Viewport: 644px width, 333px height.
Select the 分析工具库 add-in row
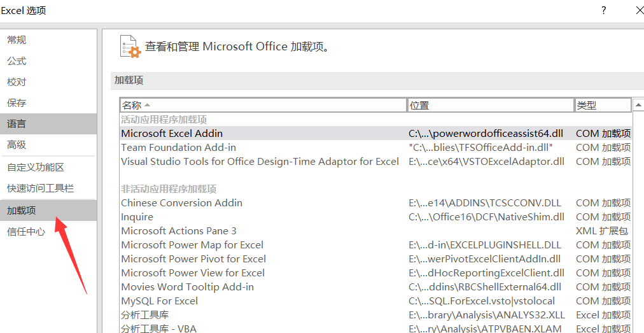375,315
